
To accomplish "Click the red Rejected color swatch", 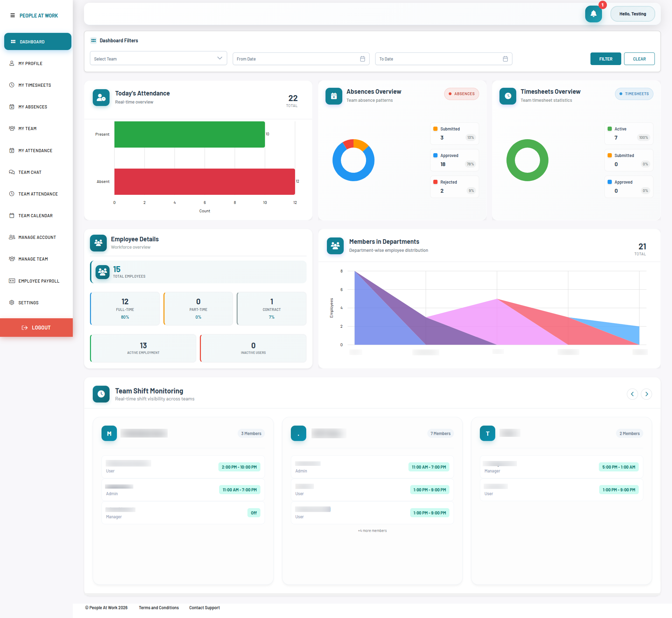I will [435, 182].
